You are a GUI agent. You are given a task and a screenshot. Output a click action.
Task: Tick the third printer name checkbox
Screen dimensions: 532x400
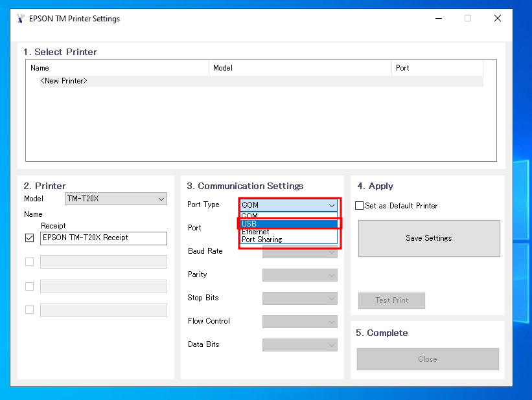(29, 286)
